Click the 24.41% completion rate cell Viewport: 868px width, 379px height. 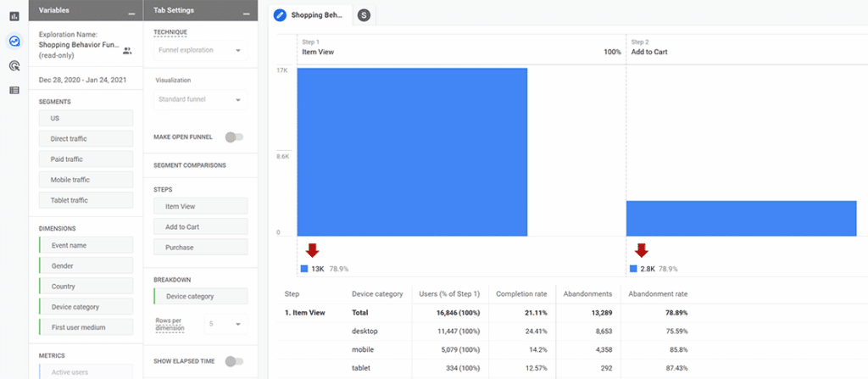coord(536,331)
